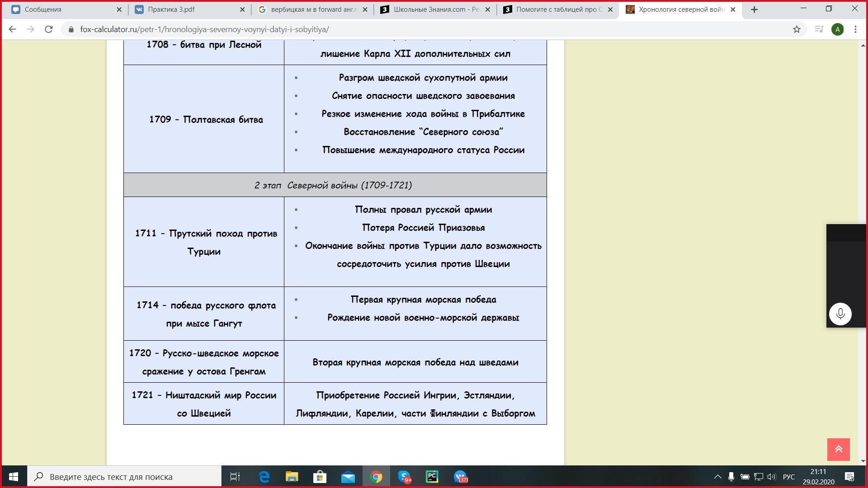The height and width of the screenshot is (488, 868).
Task: Open the Windows notification center
Action: coord(849,477)
